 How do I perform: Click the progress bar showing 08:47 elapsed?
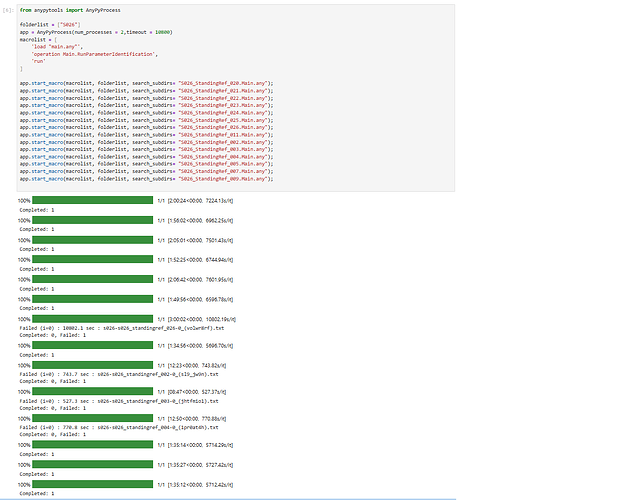point(92,391)
